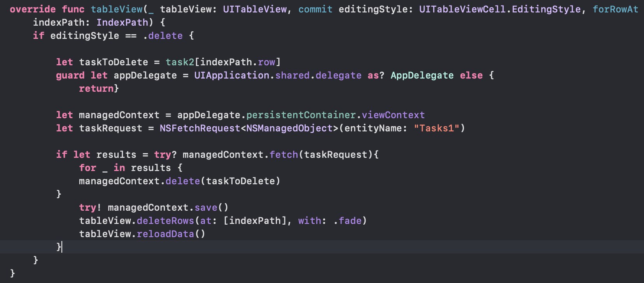Click 'taskRequest' constant declaration
Screen dimensions: 644x283
point(110,128)
